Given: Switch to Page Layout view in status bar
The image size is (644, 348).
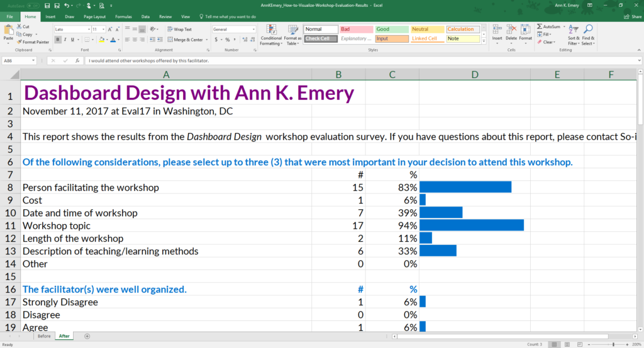Looking at the screenshot, I should [x=567, y=344].
